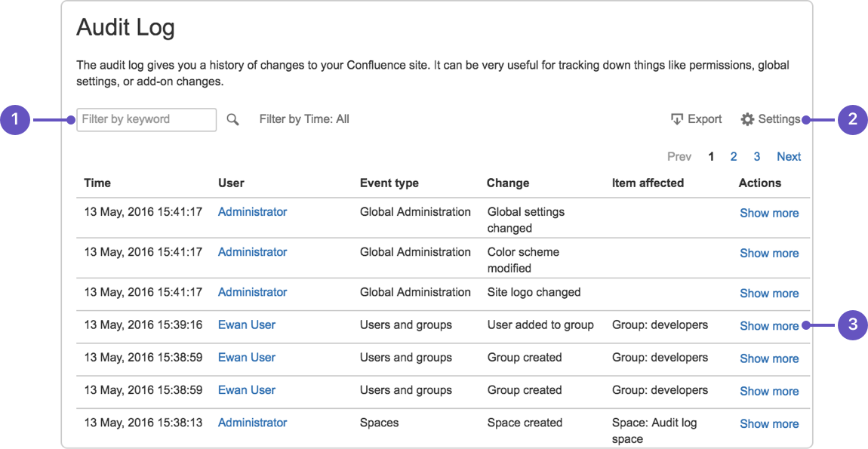868x449 pixels.
Task: Click the Filter by keyword field
Action: pos(146,119)
